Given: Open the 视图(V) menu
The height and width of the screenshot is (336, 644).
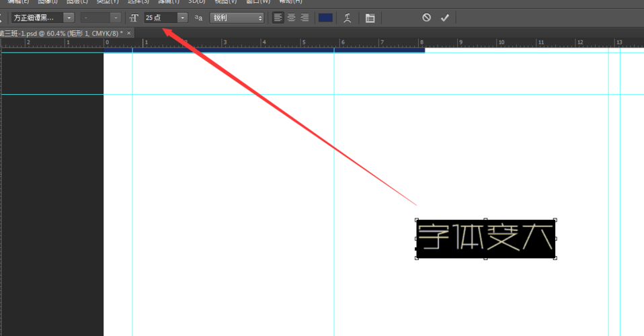Looking at the screenshot, I should click(x=225, y=1).
